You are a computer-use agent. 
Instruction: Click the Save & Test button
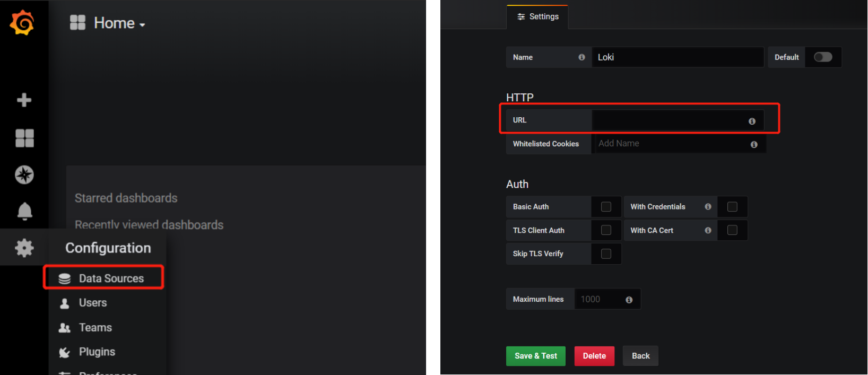click(536, 356)
